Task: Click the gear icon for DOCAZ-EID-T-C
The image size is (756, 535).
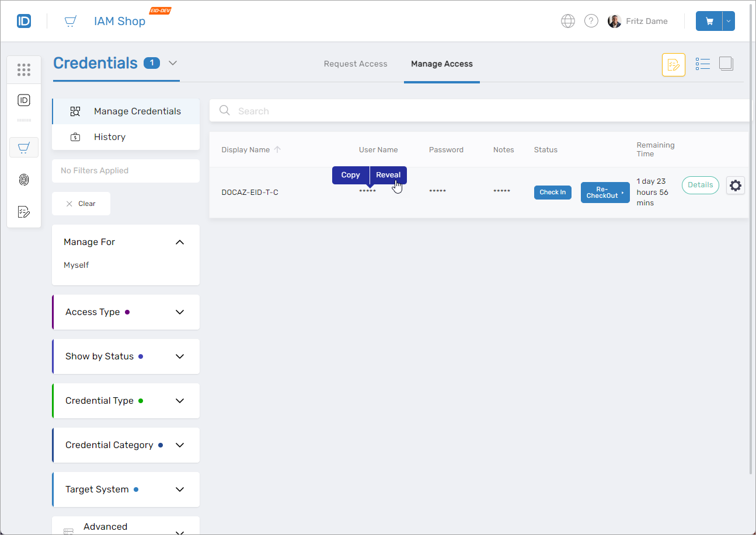Action: pos(736,186)
